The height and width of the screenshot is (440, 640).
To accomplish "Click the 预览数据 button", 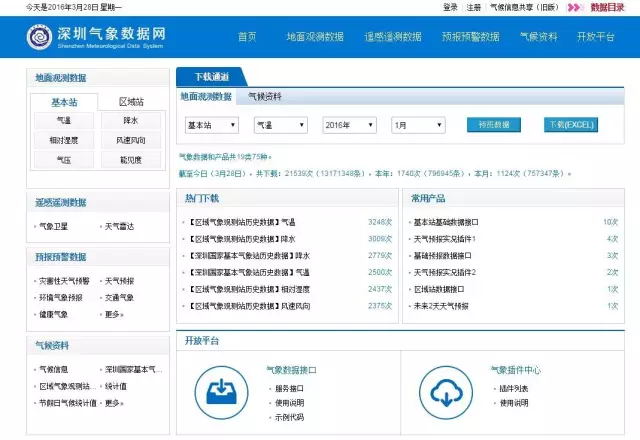I will 493,125.
